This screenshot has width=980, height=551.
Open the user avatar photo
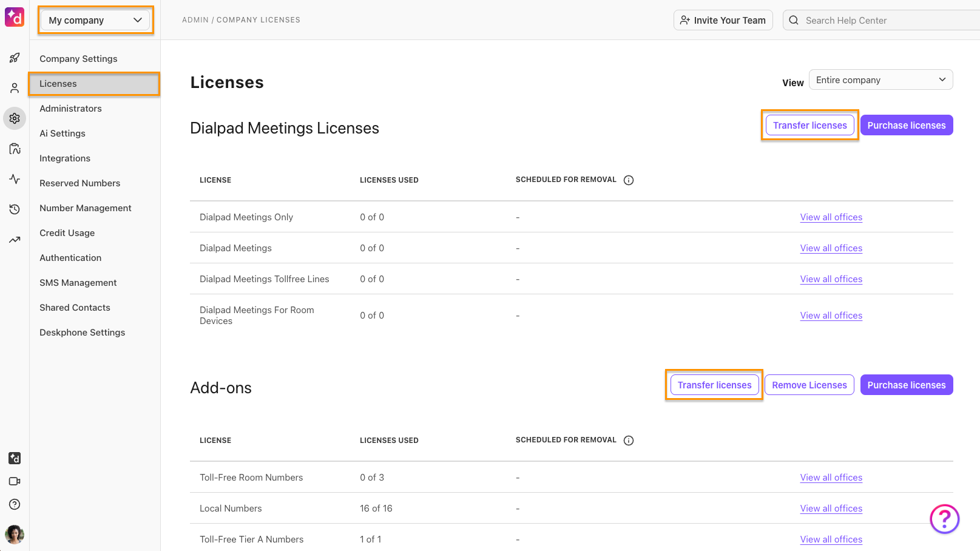point(15,535)
